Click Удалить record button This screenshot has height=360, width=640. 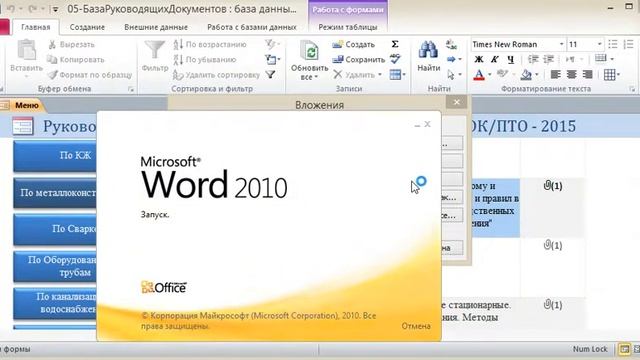tap(354, 75)
